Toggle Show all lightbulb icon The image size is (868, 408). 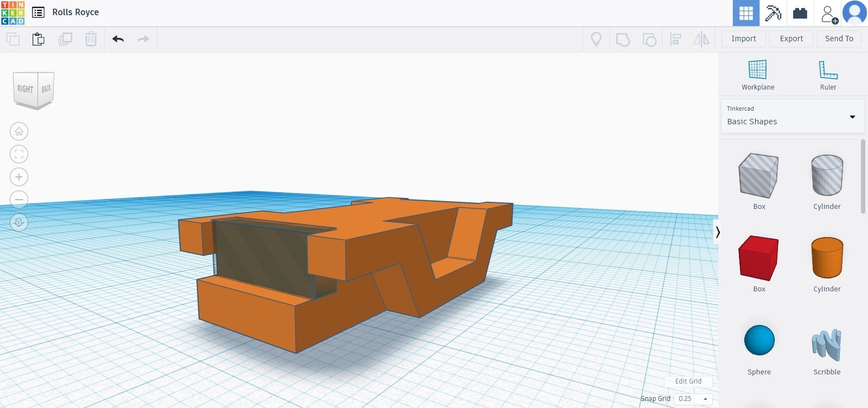[x=596, y=39]
